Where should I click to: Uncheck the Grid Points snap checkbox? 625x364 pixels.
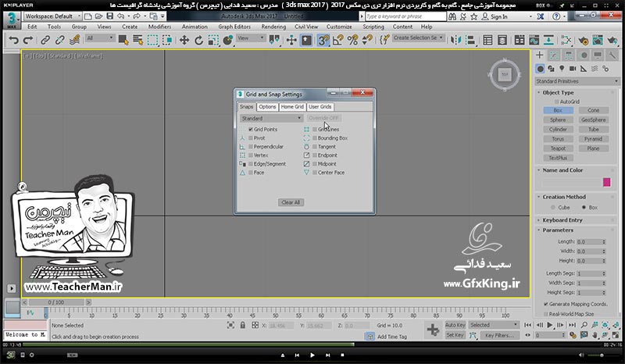click(251, 129)
